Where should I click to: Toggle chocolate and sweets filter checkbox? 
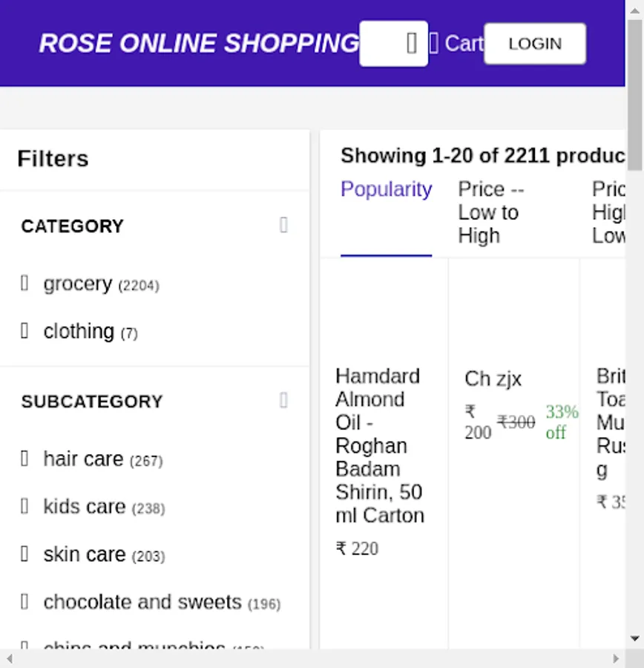[24, 602]
